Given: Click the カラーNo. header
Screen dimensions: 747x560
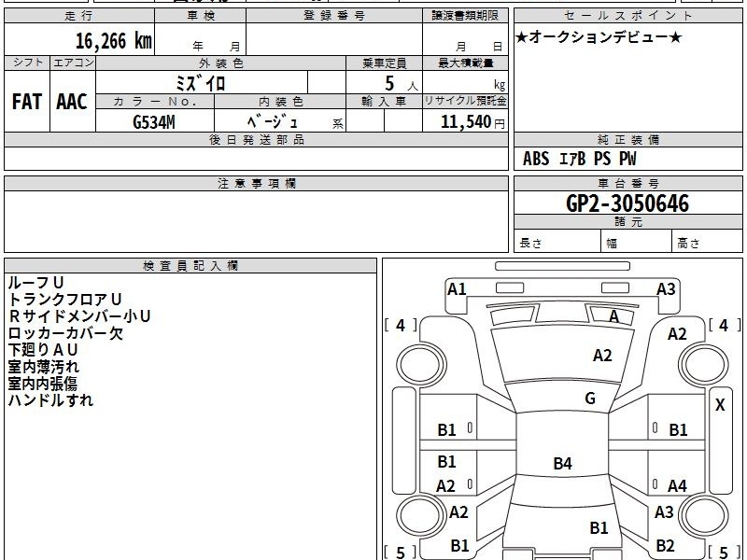Looking at the screenshot, I should click(x=155, y=102).
